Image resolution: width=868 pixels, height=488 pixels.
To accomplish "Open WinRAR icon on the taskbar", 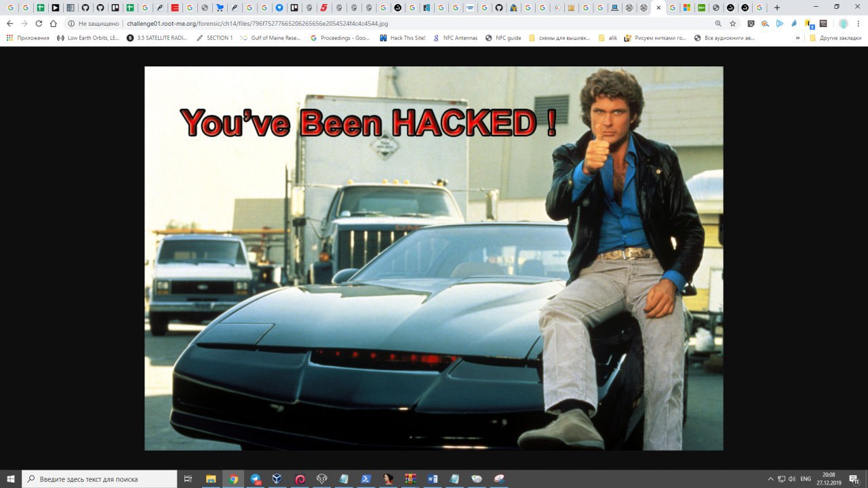I will coord(410,479).
